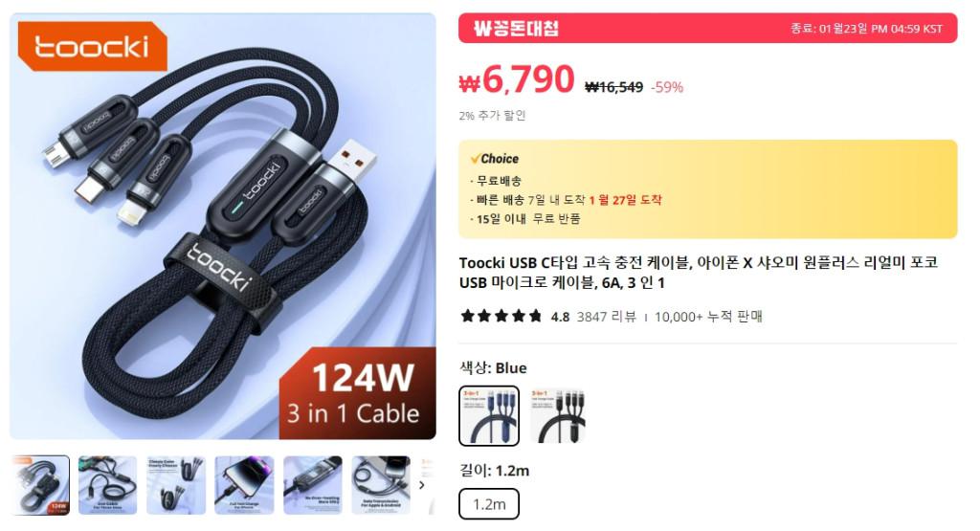Click the 10,000+ 누적 판매 text

coord(708,317)
